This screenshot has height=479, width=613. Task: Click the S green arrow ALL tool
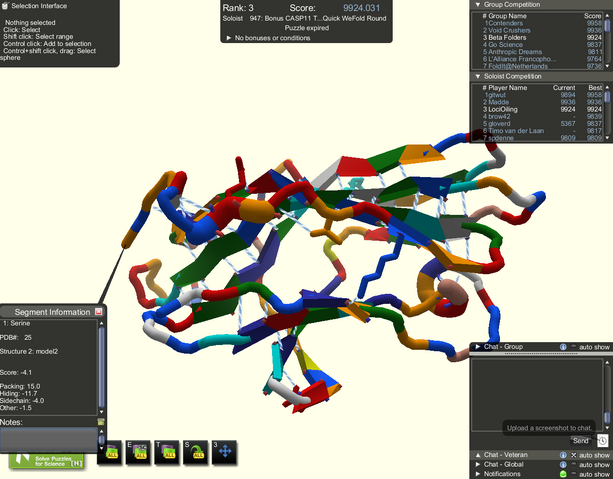point(195,453)
